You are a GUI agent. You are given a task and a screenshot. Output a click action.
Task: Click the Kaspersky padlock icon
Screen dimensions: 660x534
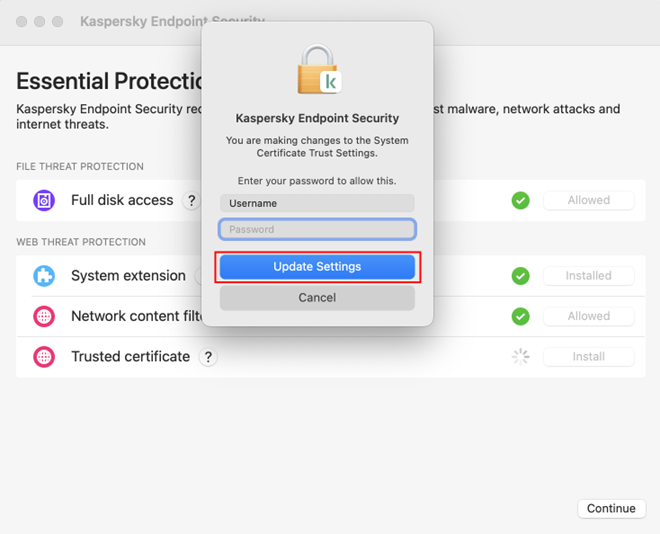pos(318,70)
